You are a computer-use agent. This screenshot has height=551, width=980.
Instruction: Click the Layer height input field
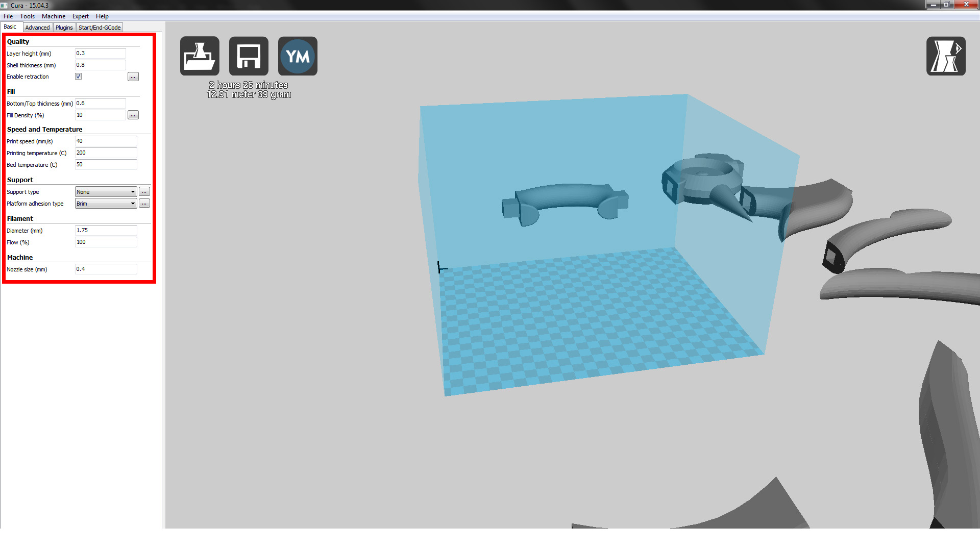coord(100,54)
